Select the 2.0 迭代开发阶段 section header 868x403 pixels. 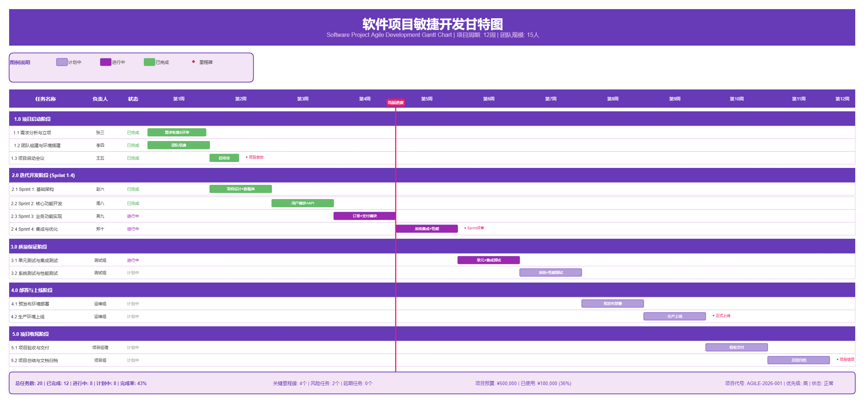coord(43,175)
